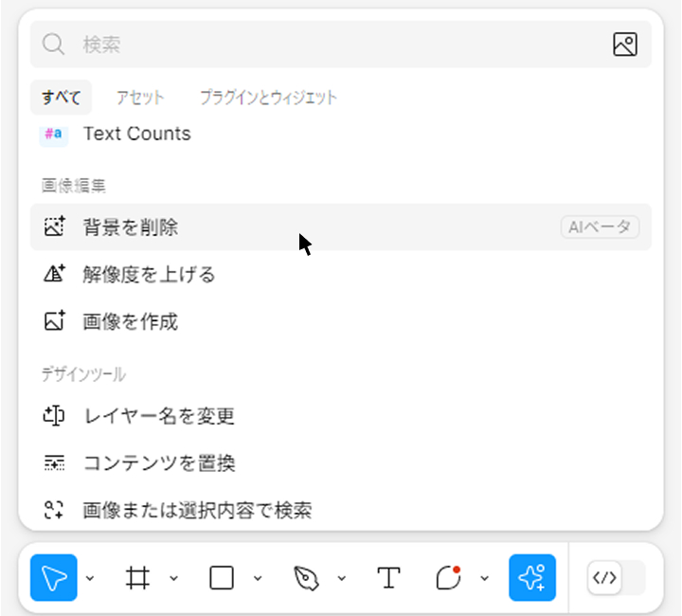The height and width of the screenshot is (616, 682).
Task: Expand the Comment tool dropdown chevron
Action: [x=485, y=578]
